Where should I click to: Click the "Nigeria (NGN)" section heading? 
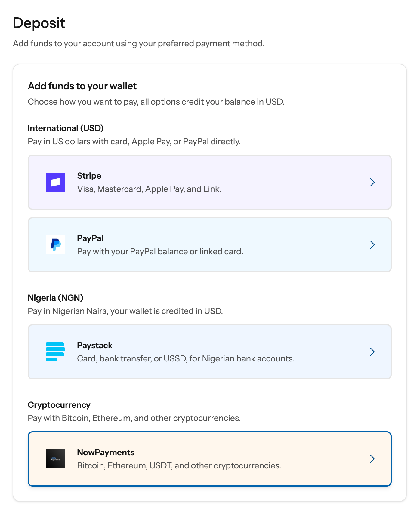tap(56, 298)
